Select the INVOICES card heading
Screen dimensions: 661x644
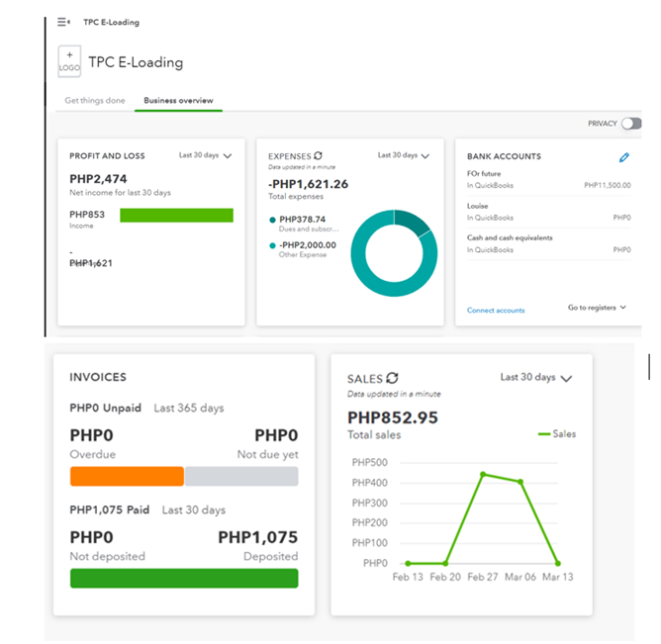tap(98, 377)
